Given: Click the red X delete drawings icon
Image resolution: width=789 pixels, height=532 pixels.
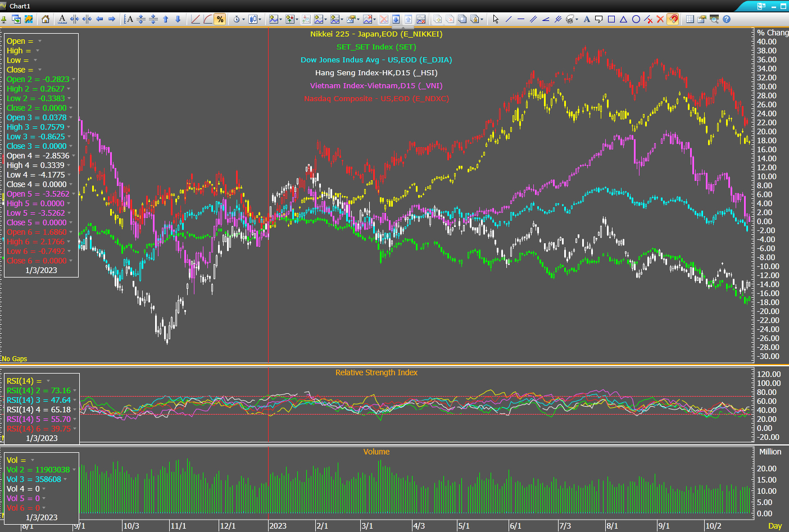Looking at the screenshot, I should point(660,19).
